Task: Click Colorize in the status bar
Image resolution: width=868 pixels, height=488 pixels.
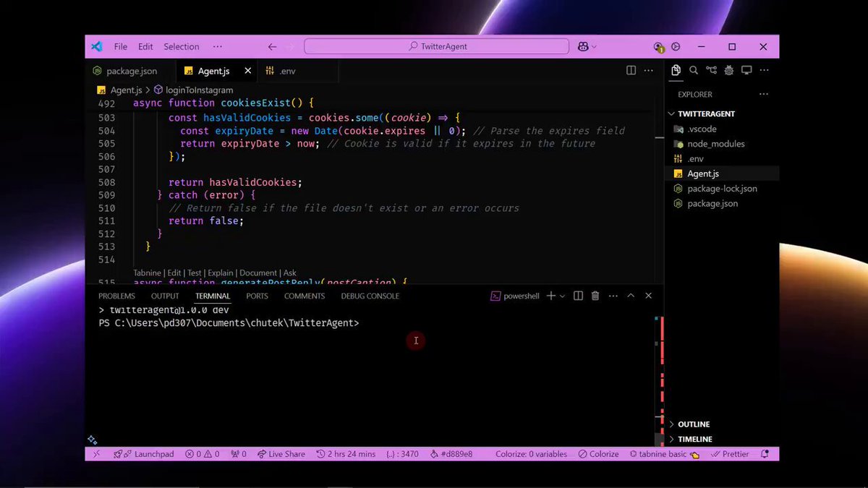Action: (598, 454)
